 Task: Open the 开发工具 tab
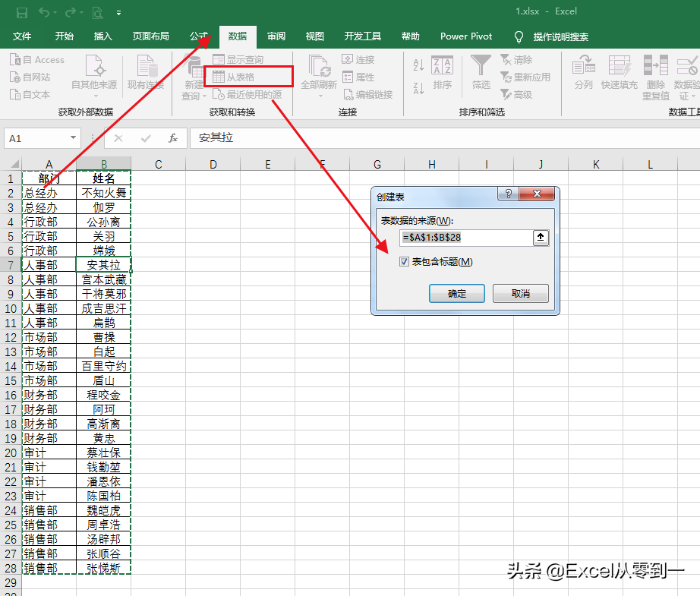click(x=362, y=36)
